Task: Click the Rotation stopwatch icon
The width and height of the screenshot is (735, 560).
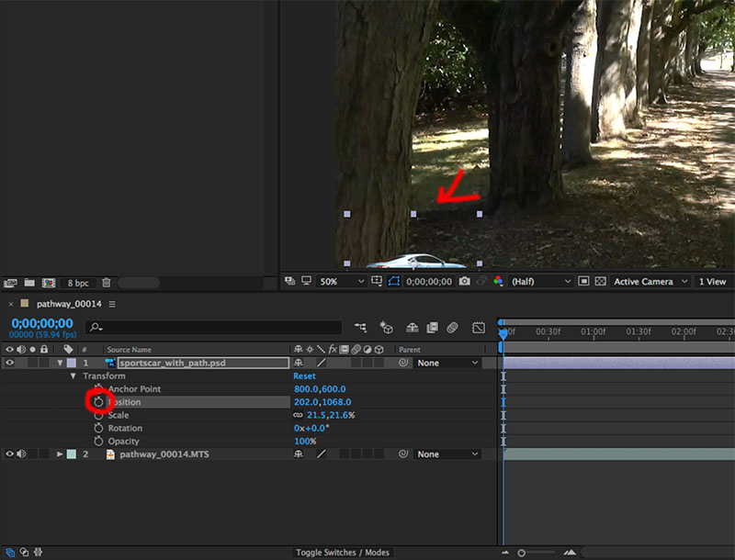Action: tap(99, 428)
